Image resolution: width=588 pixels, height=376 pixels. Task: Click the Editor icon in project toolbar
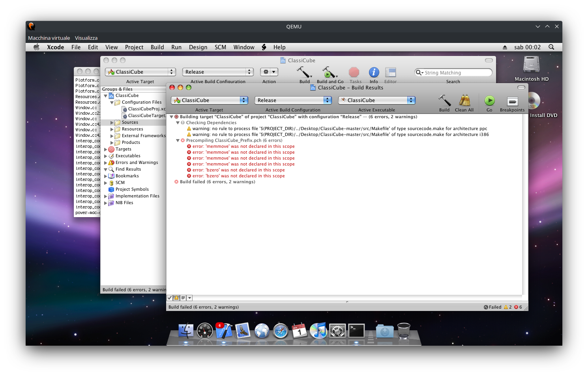(390, 72)
